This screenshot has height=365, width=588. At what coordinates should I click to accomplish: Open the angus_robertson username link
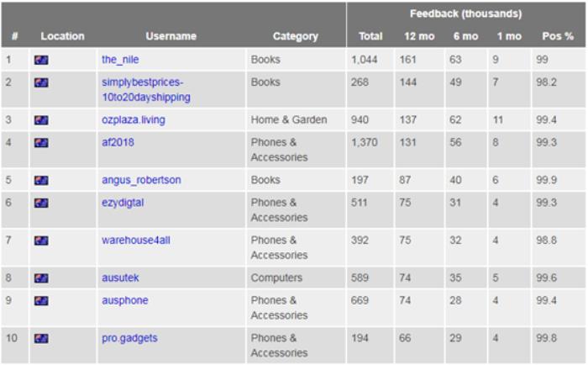(x=141, y=180)
